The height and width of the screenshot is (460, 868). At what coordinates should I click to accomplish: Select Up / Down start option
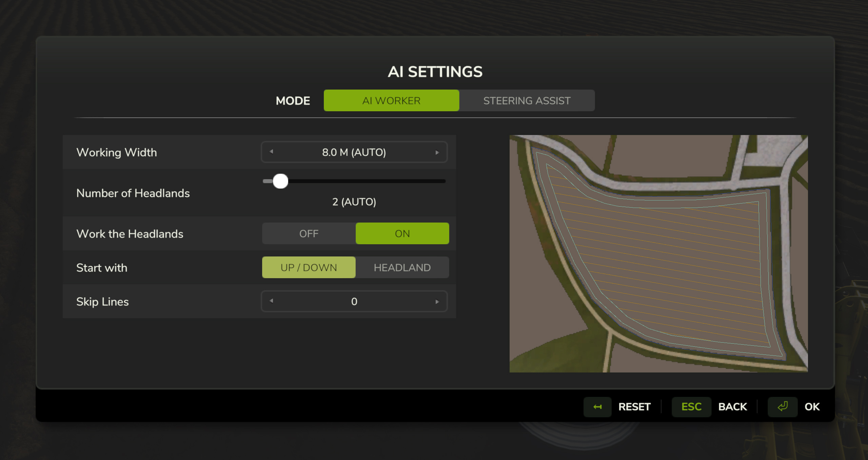(309, 267)
